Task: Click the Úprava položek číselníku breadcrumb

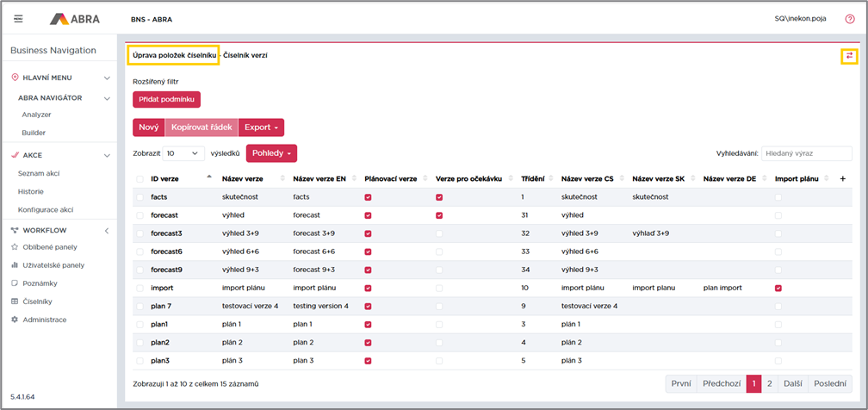Action: 174,56
